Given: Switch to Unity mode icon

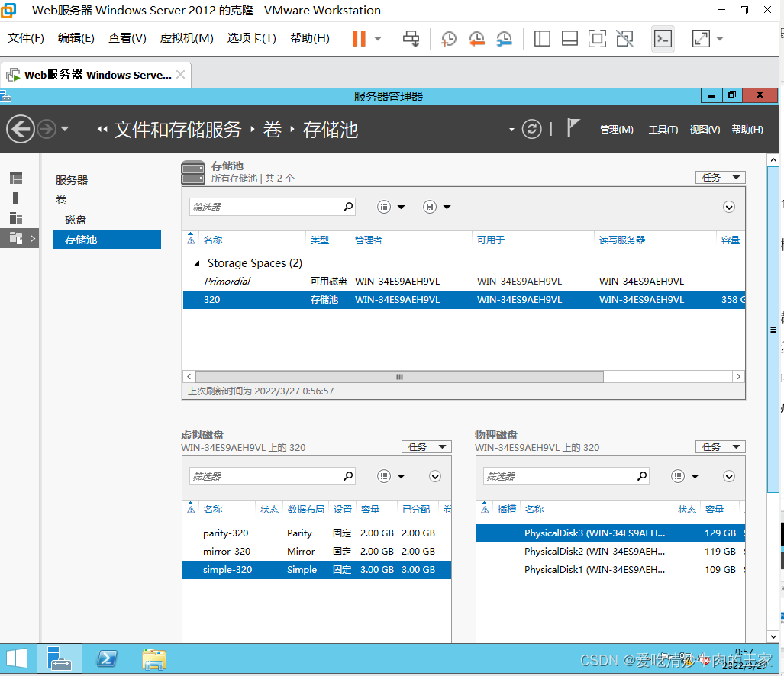Looking at the screenshot, I should tap(625, 38).
